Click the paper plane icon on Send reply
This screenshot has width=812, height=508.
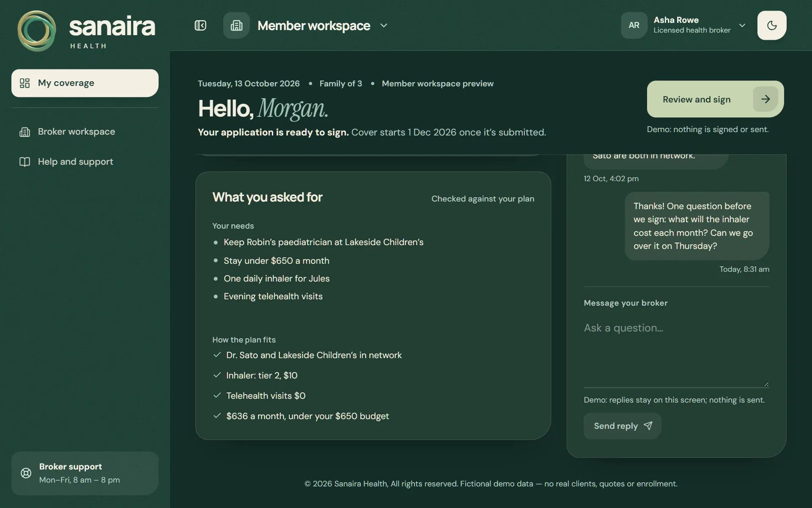(x=648, y=426)
